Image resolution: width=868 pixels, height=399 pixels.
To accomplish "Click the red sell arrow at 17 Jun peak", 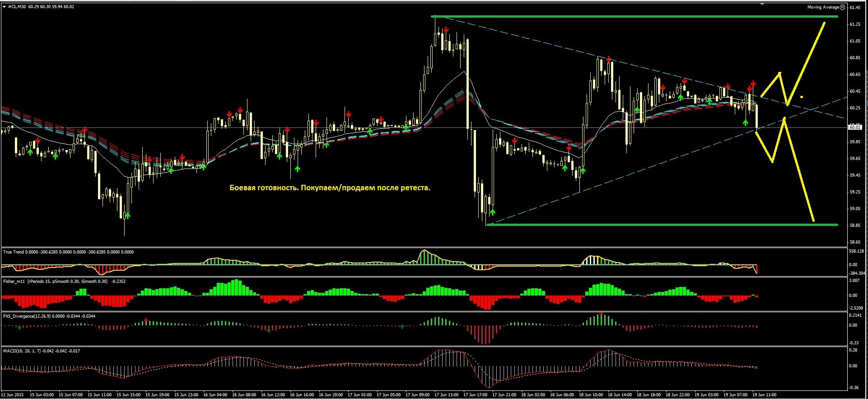I will click(446, 30).
